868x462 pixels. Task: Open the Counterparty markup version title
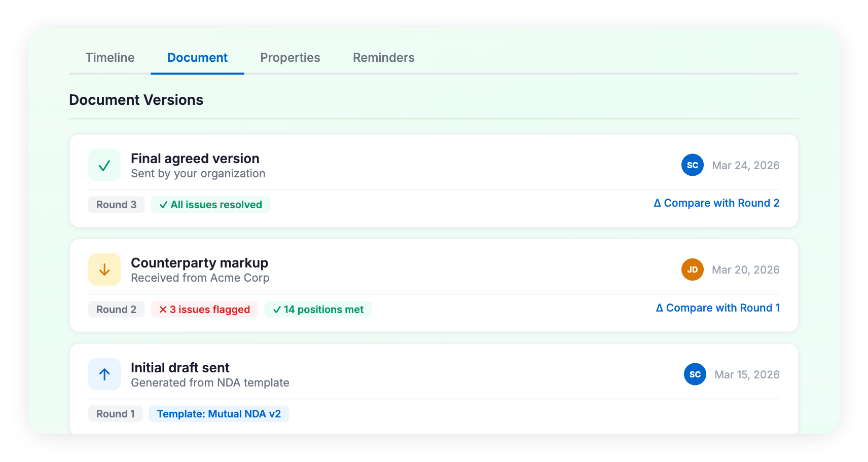(199, 263)
